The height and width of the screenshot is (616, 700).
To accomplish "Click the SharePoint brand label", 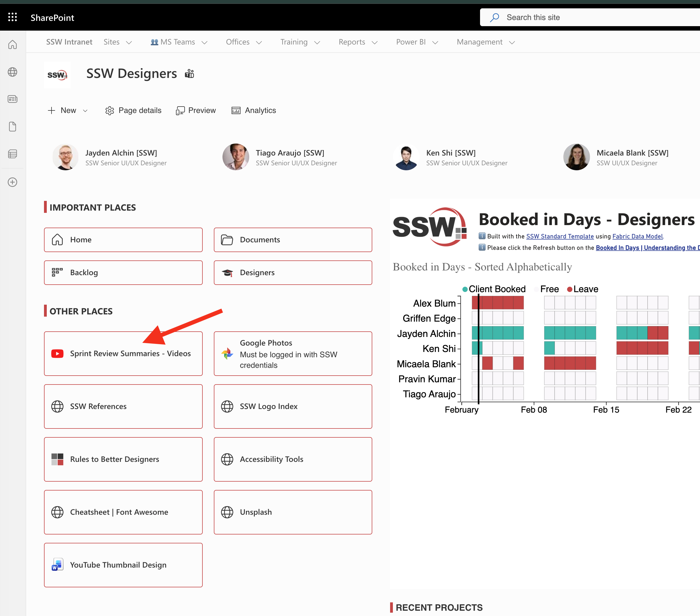I will 52,18.
